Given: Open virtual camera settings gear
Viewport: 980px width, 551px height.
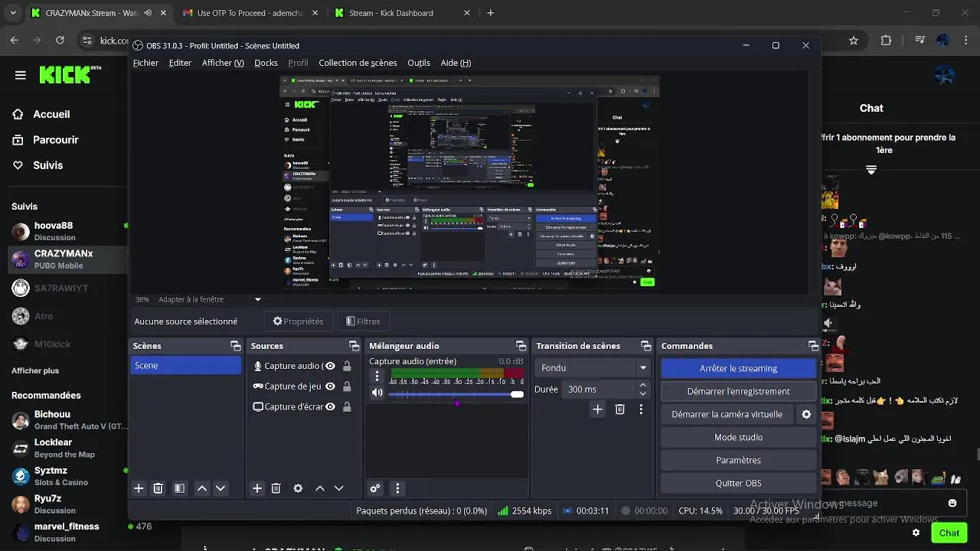Looking at the screenshot, I should [806, 414].
